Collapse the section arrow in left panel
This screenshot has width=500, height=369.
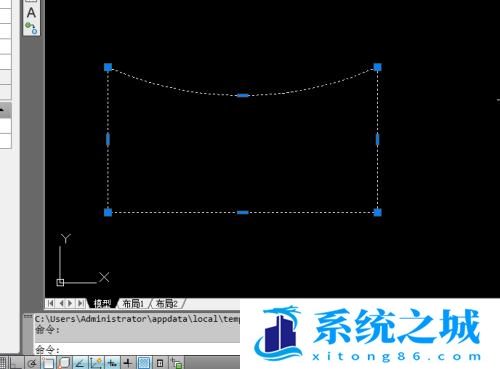coord(2,109)
